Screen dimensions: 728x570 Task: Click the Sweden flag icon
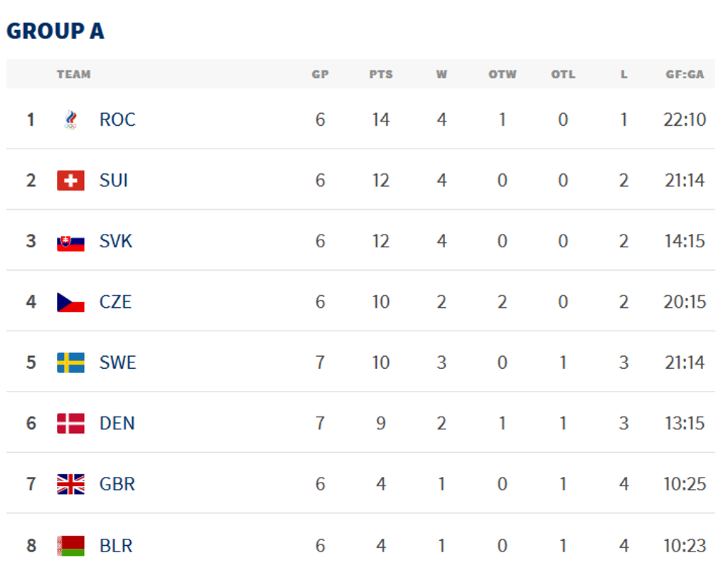point(70,362)
